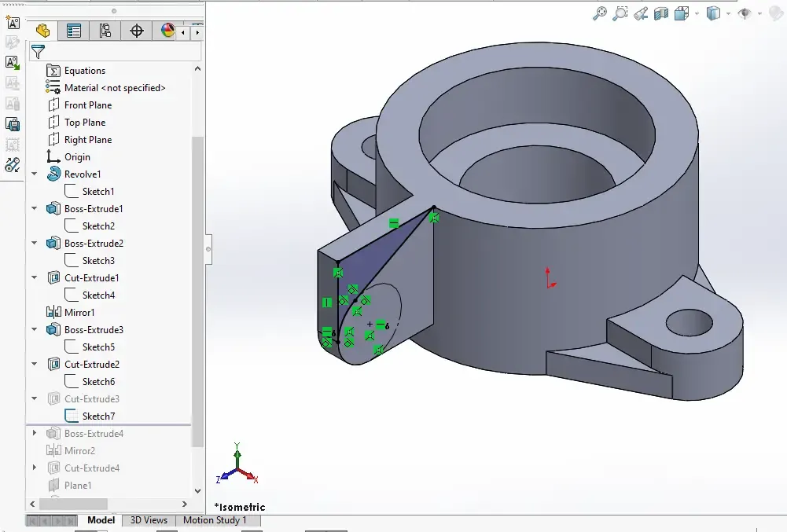This screenshot has width=787, height=532.
Task: Click the feature tree filter funnel icon
Action: 39,51
